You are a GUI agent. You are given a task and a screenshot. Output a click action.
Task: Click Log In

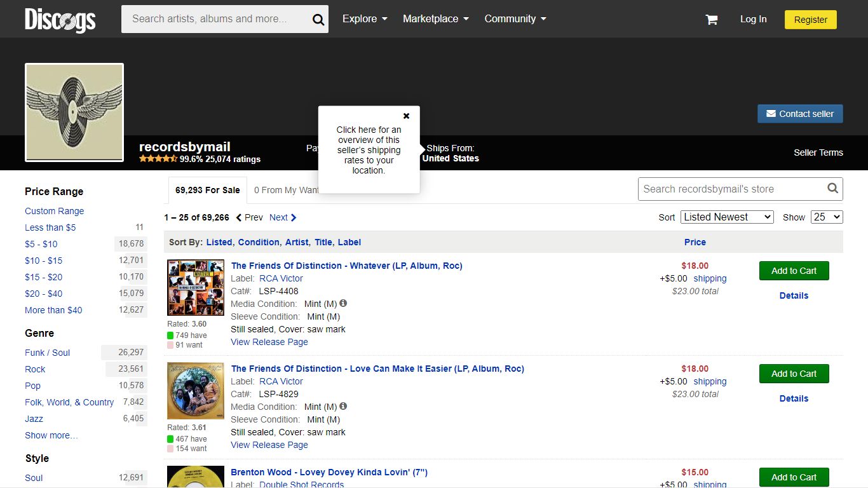coord(753,19)
